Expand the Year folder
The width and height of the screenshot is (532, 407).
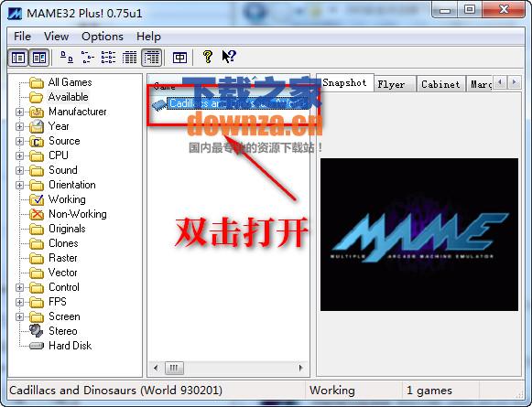click(19, 126)
